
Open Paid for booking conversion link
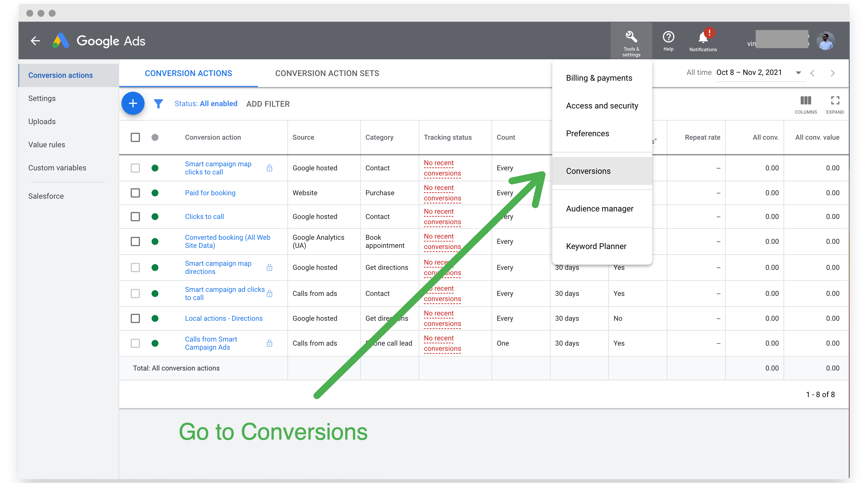pyautogui.click(x=210, y=193)
